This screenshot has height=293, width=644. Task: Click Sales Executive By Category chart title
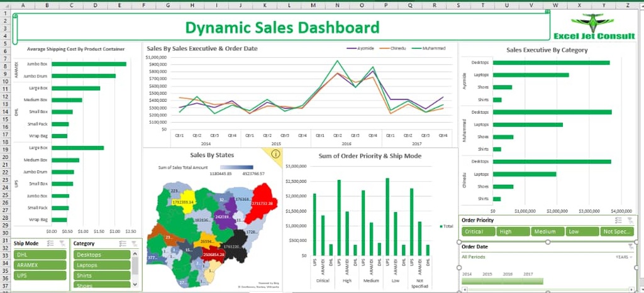(547, 50)
